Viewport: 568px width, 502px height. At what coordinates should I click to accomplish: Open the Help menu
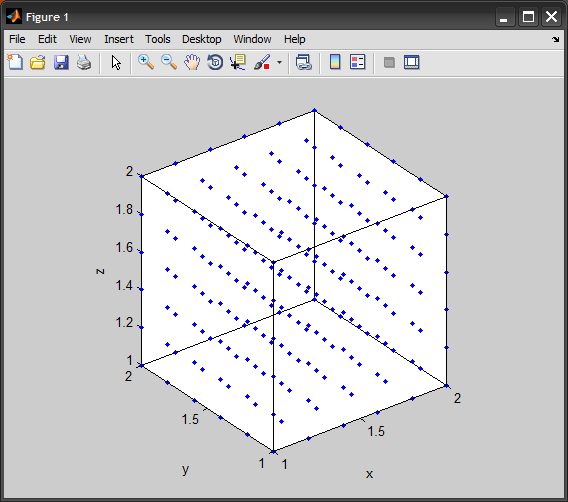(x=295, y=39)
